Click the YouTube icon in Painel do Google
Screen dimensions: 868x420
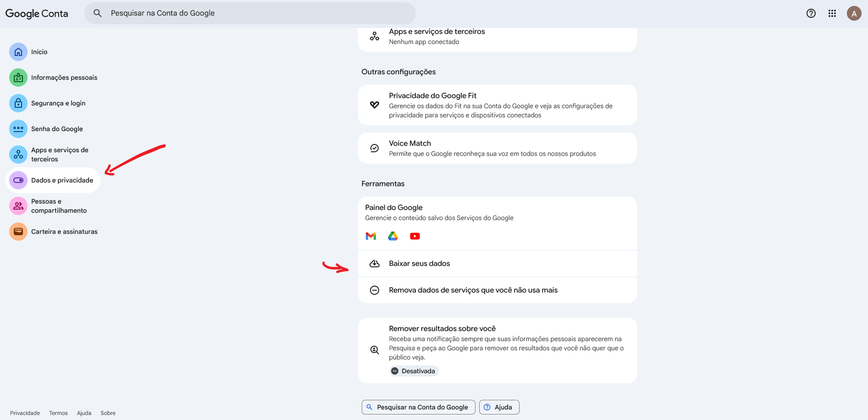(x=415, y=236)
